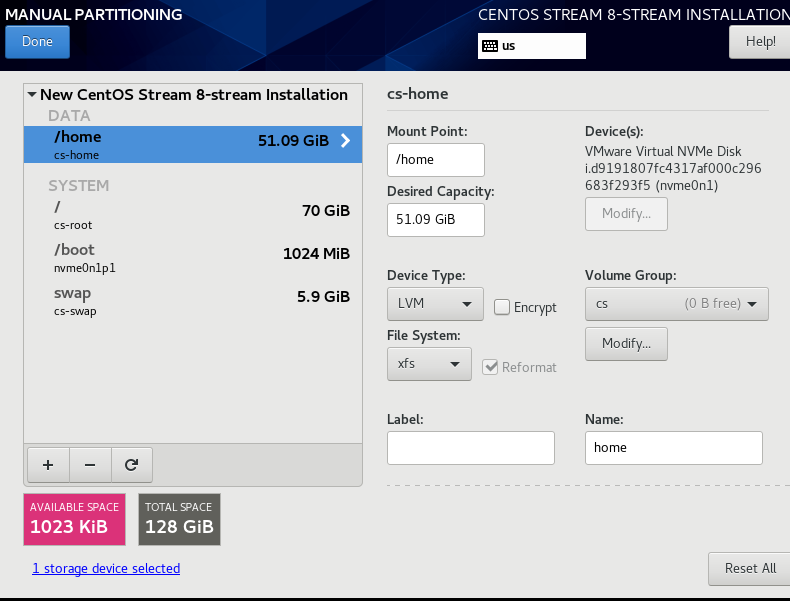
Task: Open Help! in the header
Action: click(760, 42)
